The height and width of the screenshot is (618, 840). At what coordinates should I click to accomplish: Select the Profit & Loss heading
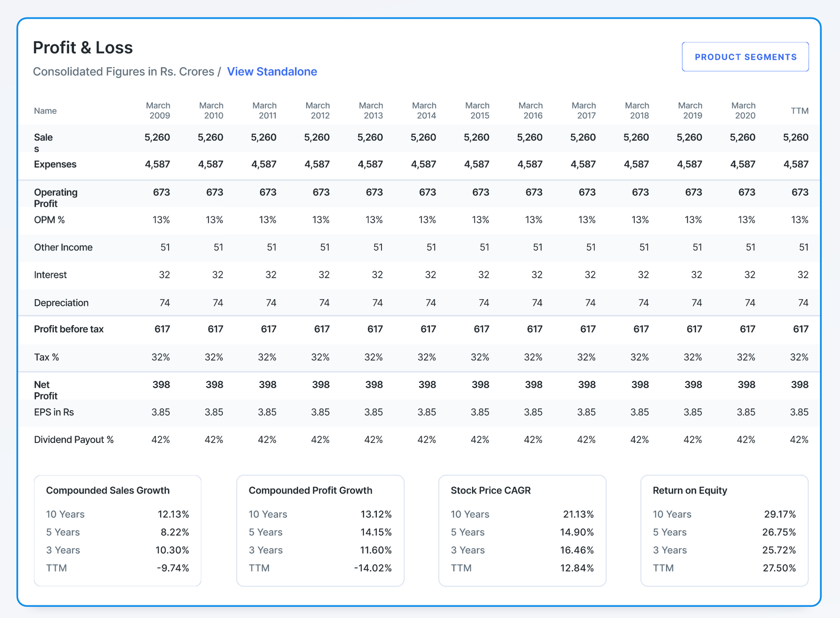[x=83, y=48]
